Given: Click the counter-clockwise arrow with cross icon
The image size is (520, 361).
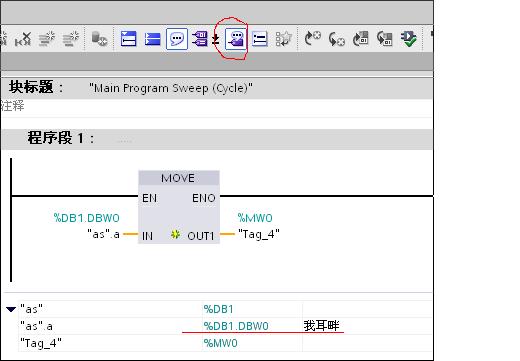Looking at the screenshot, I should point(336,39).
